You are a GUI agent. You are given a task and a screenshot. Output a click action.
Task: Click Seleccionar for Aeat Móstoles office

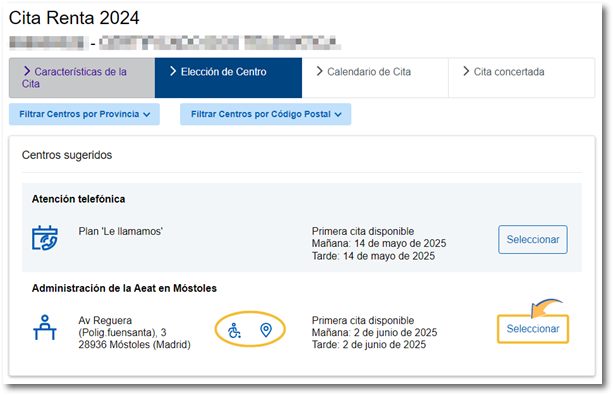tap(533, 329)
